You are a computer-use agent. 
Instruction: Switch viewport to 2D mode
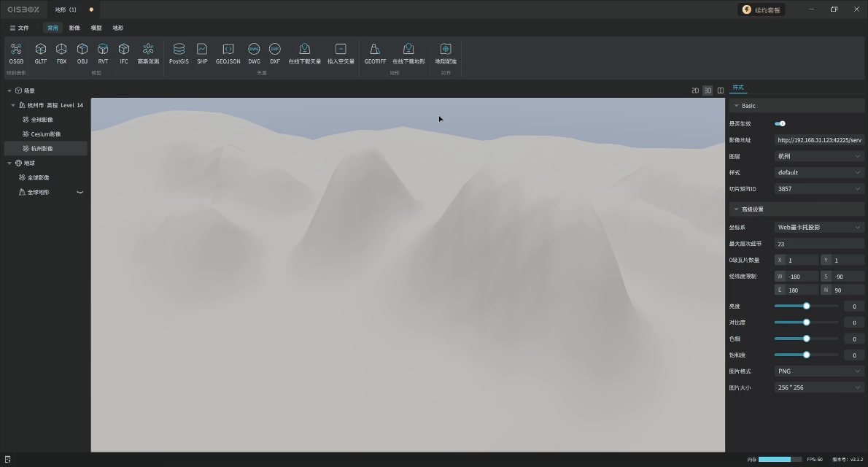695,90
